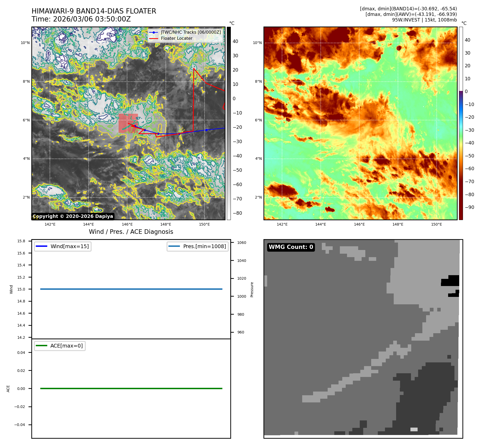Click the ACE[max=0] legend box
This screenshot has height=448, width=481.
point(60,346)
